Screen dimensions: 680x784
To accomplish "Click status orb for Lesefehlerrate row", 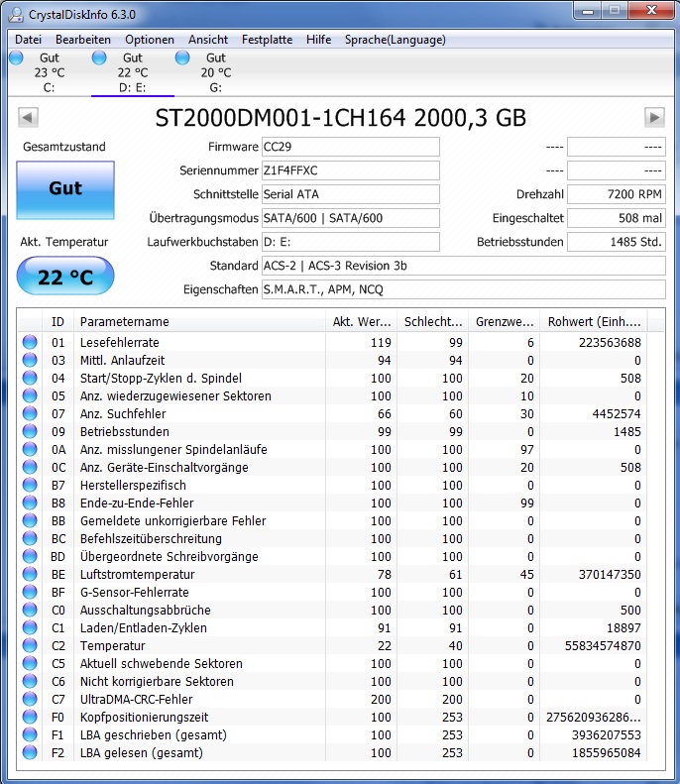I will coord(30,342).
